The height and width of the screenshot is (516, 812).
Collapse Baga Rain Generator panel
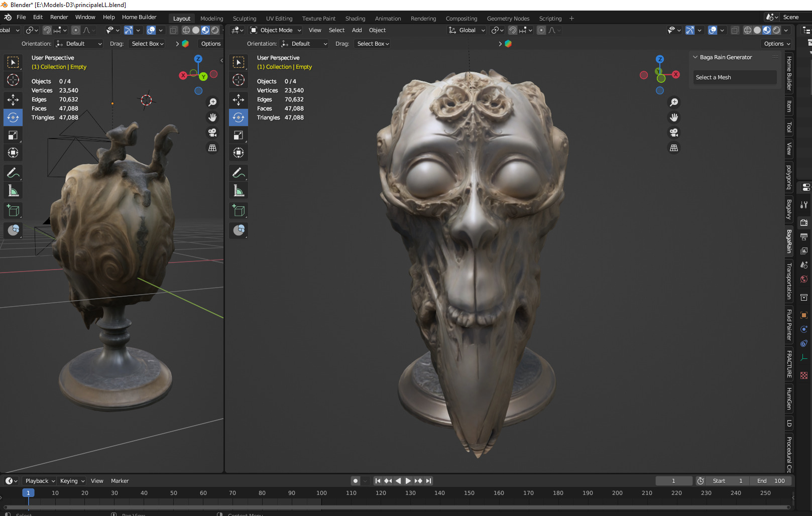coord(695,57)
